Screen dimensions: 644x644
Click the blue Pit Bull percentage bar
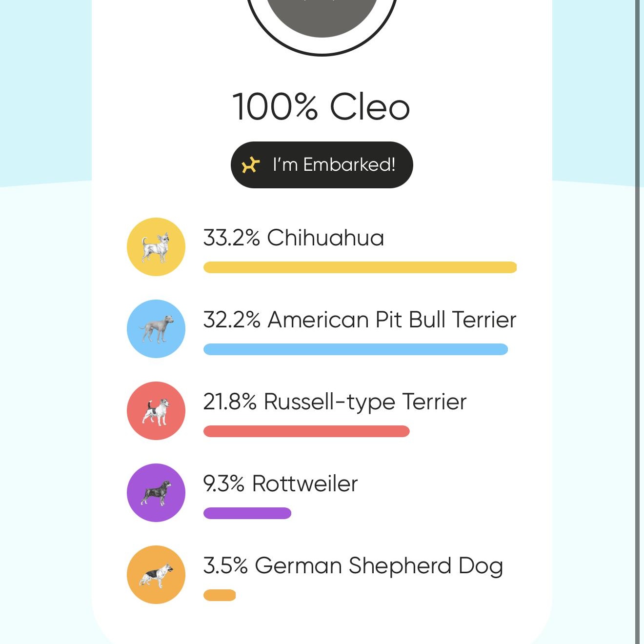tap(356, 349)
